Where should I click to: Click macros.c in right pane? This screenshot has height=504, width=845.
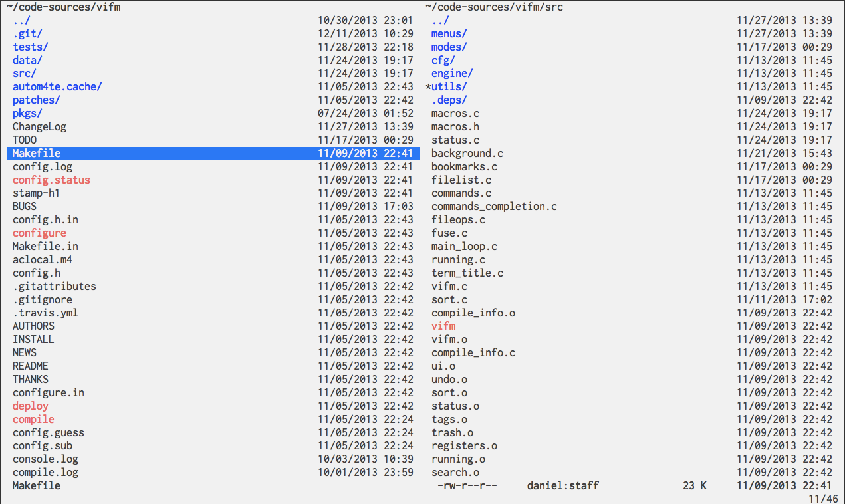[x=455, y=113]
